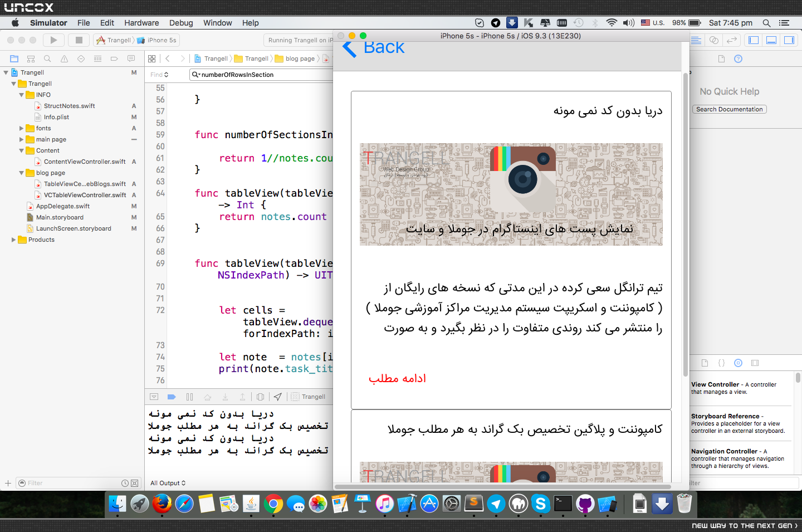Show the Code Snippet library
The width and height of the screenshot is (802, 532).
pyautogui.click(x=721, y=363)
